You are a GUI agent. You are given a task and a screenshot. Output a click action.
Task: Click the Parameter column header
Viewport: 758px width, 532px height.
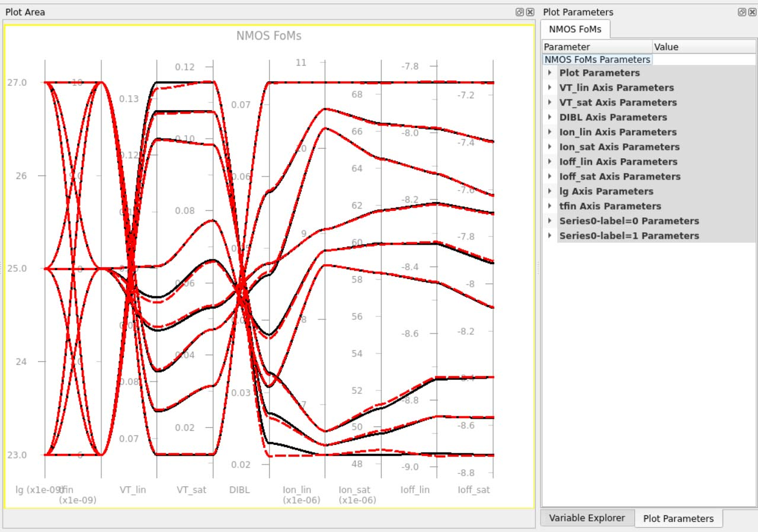596,47
